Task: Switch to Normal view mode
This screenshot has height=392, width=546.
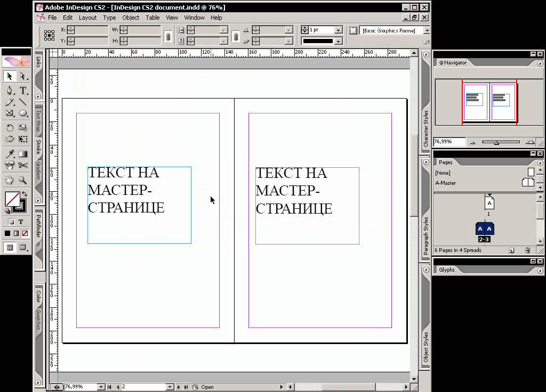Action: click(x=10, y=247)
